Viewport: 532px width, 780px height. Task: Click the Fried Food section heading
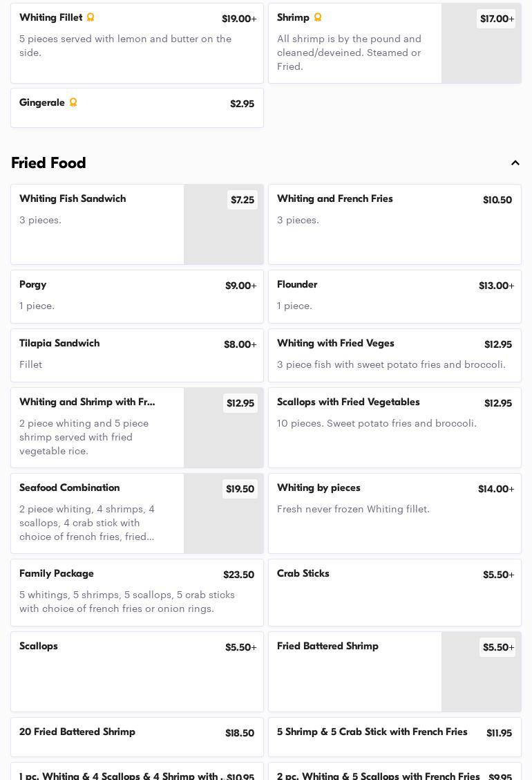(x=48, y=163)
